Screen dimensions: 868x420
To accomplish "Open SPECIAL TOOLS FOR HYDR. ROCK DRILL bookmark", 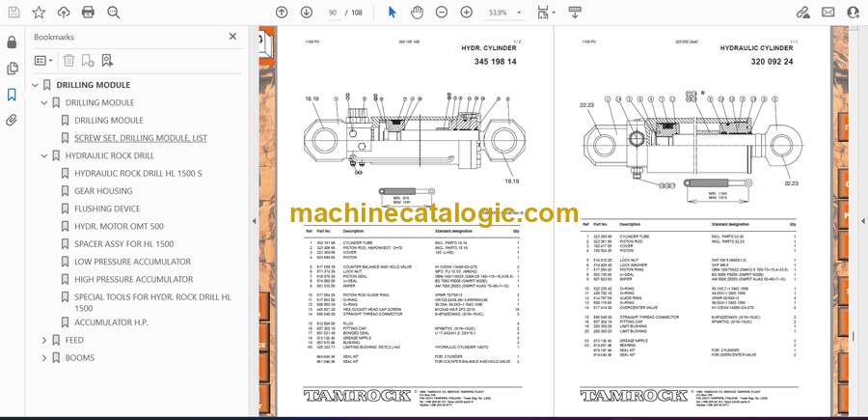I will click(x=152, y=302).
